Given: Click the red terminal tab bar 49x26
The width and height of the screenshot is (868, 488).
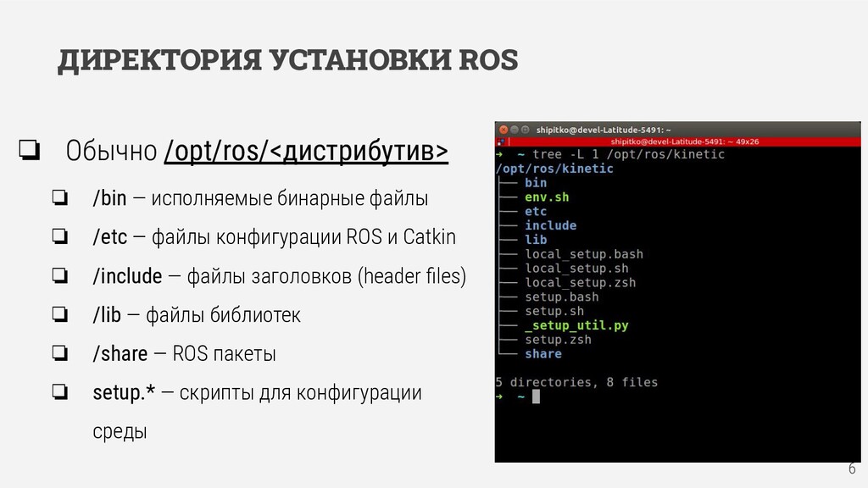Looking at the screenshot, I should click(677, 141).
